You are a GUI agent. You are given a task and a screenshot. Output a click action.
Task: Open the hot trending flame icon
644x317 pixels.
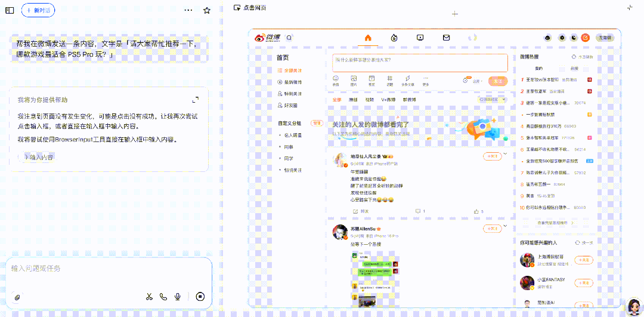[394, 38]
